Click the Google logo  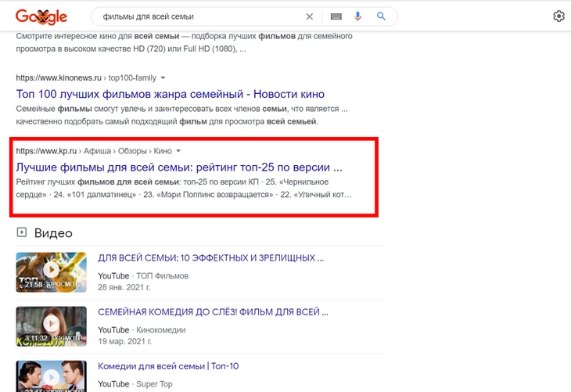coord(41,16)
